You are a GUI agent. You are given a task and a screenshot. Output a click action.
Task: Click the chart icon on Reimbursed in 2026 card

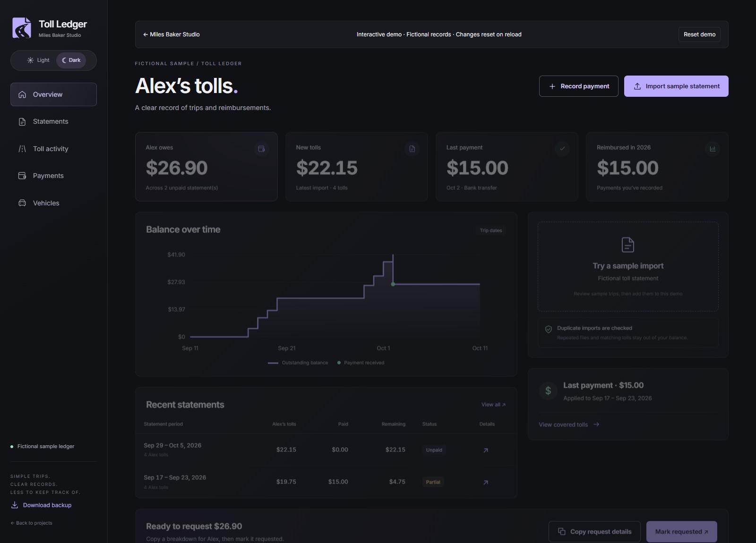(x=713, y=149)
